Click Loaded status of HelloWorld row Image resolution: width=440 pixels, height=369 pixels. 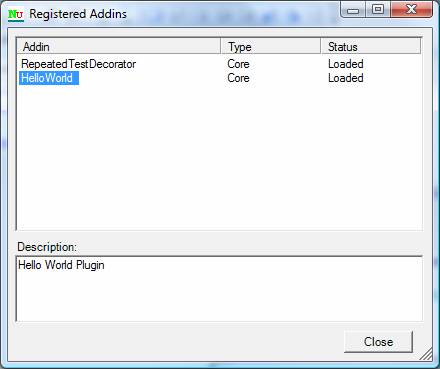pos(346,78)
